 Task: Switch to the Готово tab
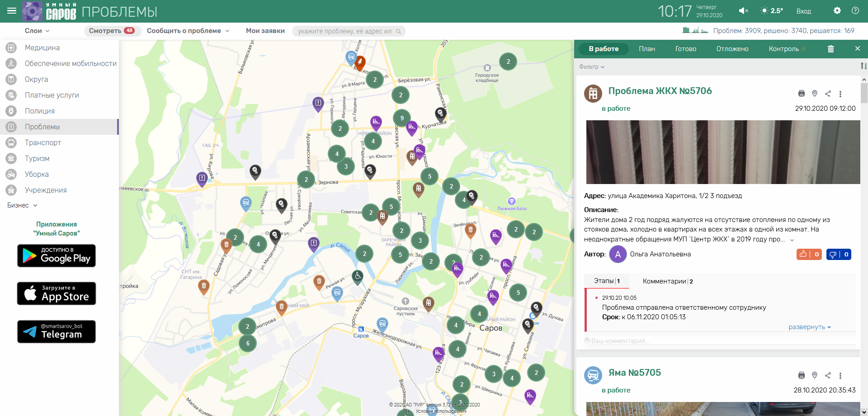click(685, 49)
